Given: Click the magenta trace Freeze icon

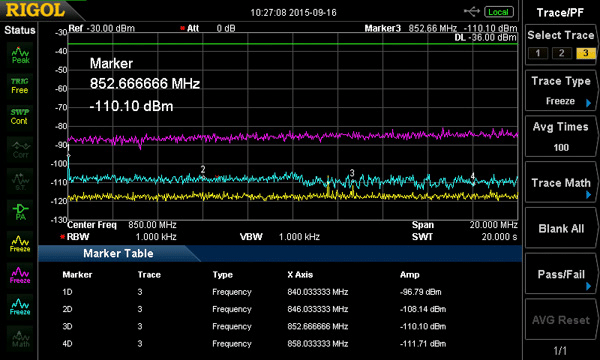Looking at the screenshot, I should (x=20, y=275).
